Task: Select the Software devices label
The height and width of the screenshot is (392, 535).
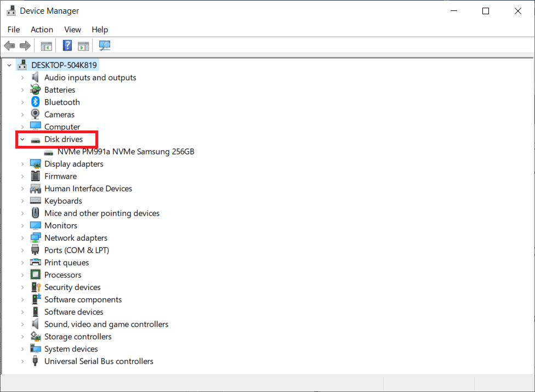Action: coord(73,312)
